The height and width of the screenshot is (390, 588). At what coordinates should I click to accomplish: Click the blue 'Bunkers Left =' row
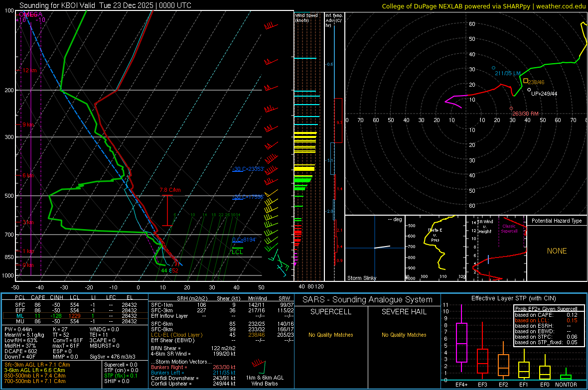click(193, 373)
